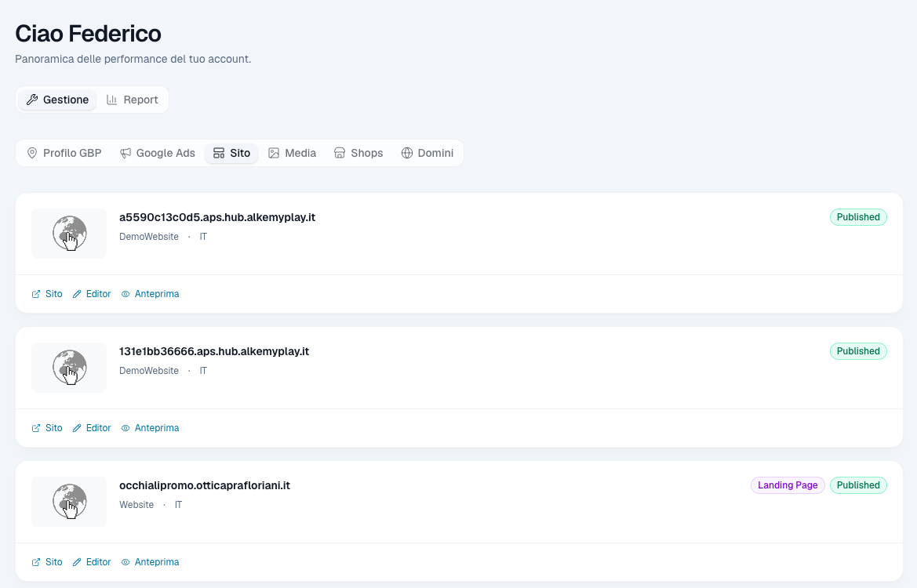The width and height of the screenshot is (917, 588).
Task: Click Website label under occhialipromo
Action: point(136,504)
